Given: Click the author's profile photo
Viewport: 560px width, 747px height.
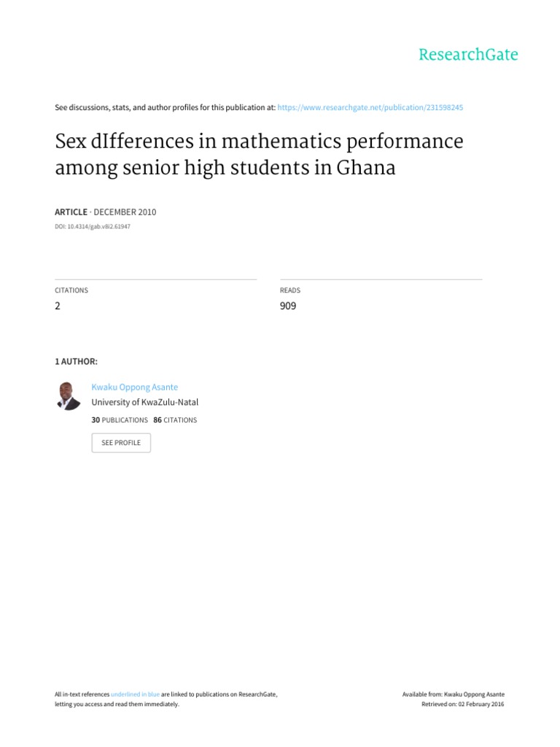Looking at the screenshot, I should 68,395.
